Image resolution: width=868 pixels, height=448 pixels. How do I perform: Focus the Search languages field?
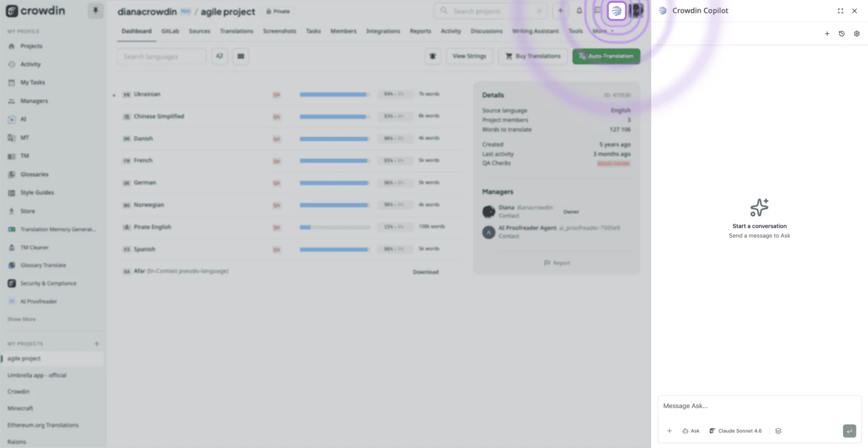click(x=161, y=57)
